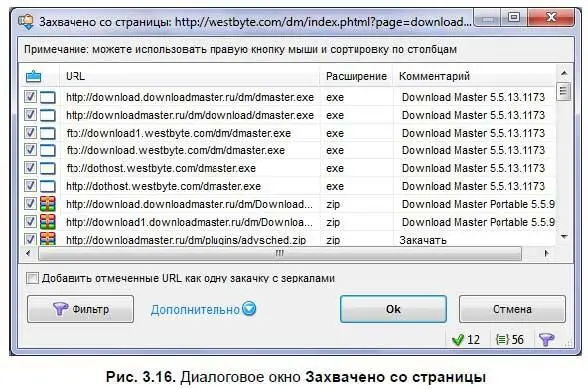This screenshot has height=389, width=588.
Task: Uncheck advsched.zip row checkbox
Action: [x=30, y=239]
